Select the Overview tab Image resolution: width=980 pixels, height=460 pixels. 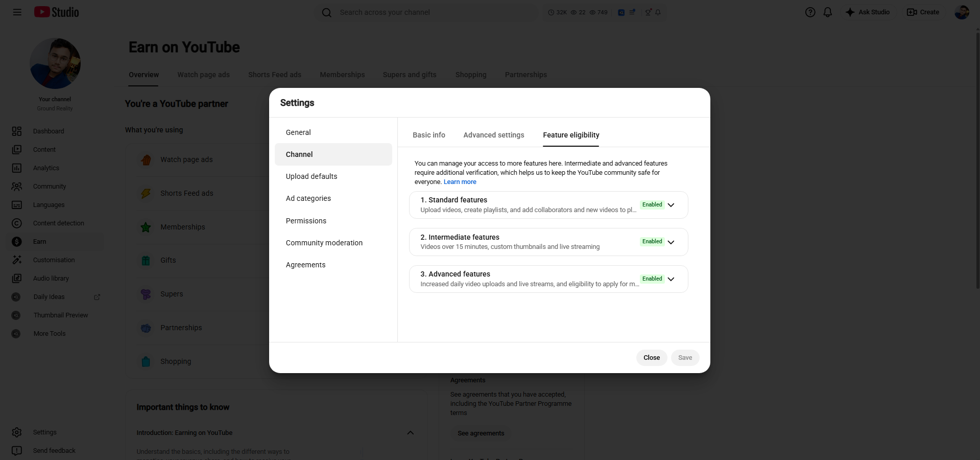click(144, 75)
